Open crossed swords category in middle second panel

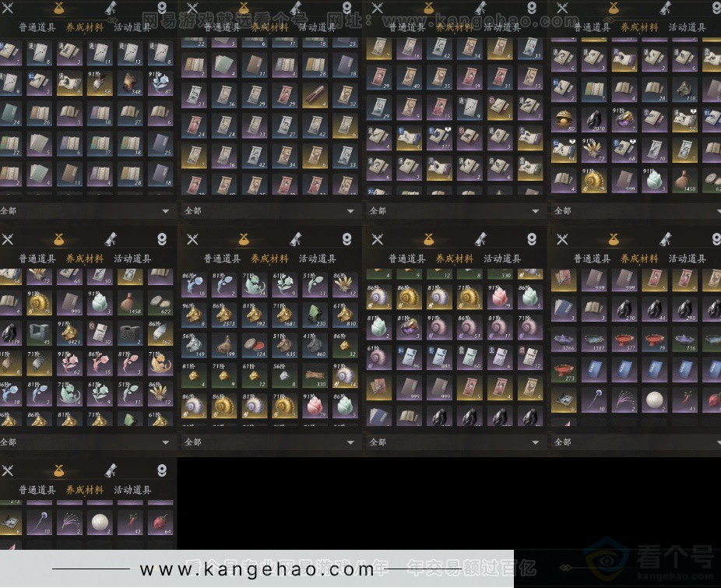(192, 238)
